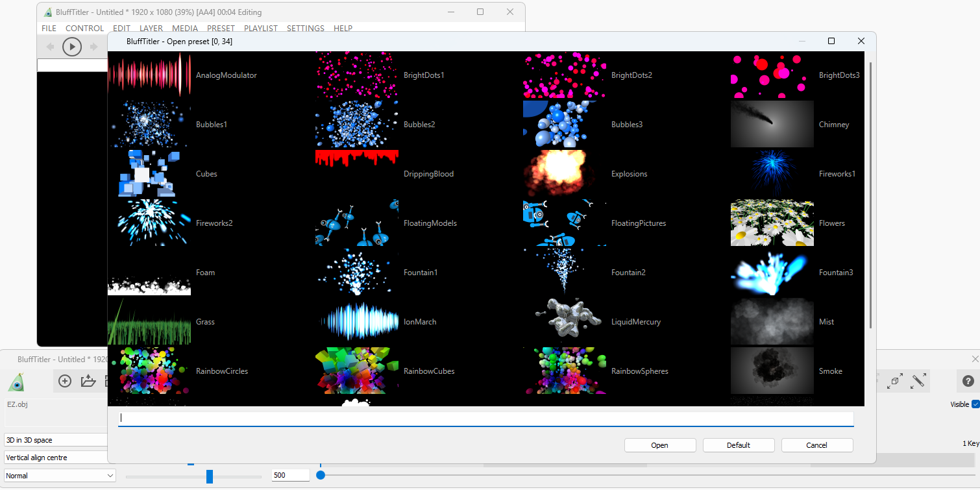
Task: Open the '3D in 3D space' dropdown
Action: tap(56, 440)
